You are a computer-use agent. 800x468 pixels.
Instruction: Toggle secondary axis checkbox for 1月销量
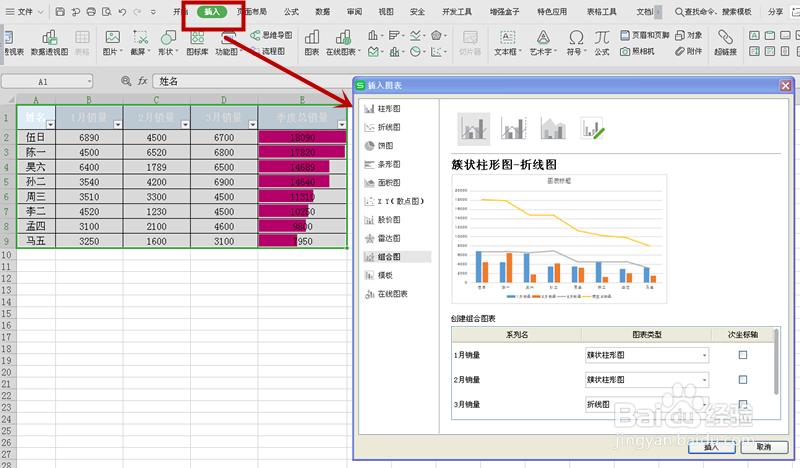point(743,355)
